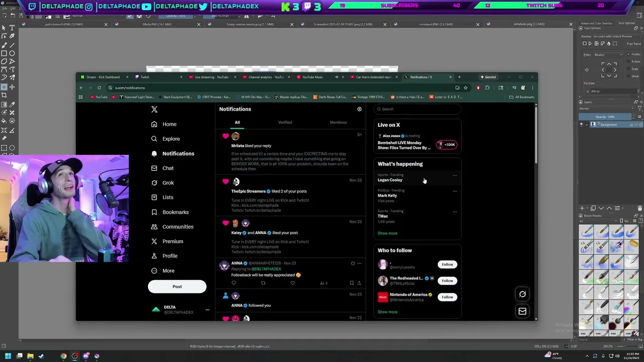Select the Rectangle shape tool
Viewport: 644px width, 362px height.
(4, 53)
